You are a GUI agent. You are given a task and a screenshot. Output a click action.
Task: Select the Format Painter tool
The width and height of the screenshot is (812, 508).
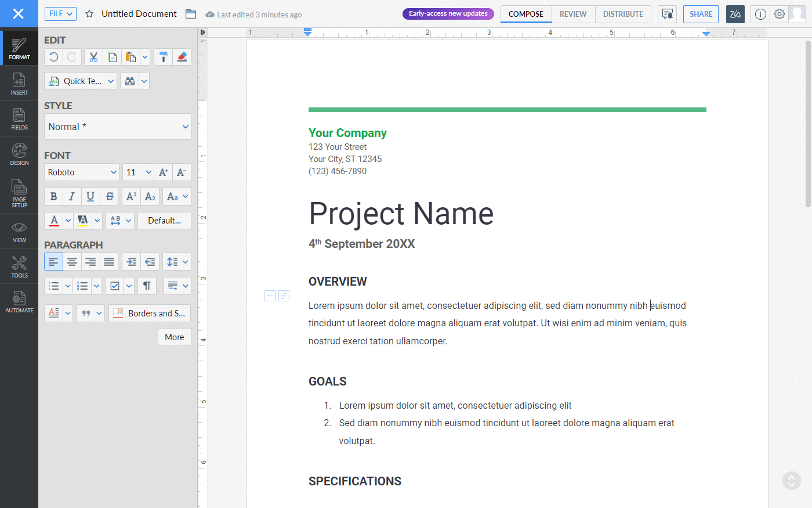163,57
